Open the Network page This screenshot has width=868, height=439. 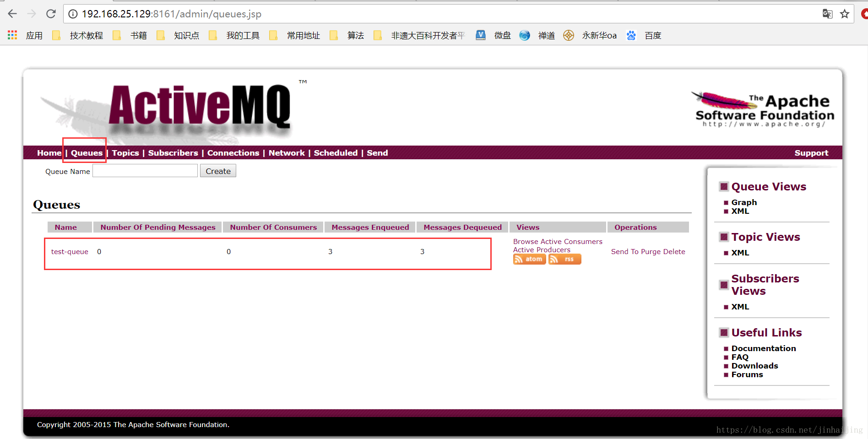point(287,153)
